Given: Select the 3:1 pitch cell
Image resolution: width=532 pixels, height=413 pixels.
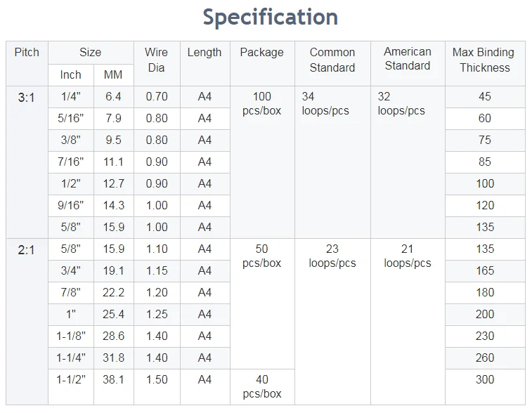Looking at the screenshot, I should pos(27,98).
